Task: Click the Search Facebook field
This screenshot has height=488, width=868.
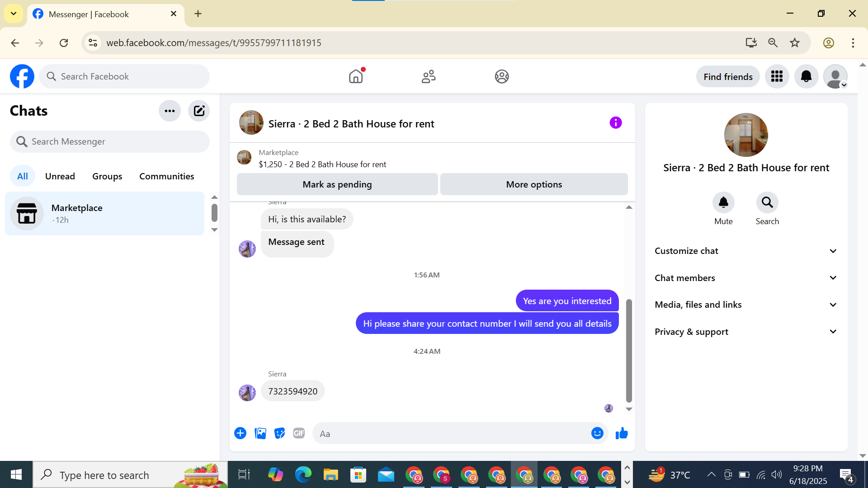Action: click(x=124, y=76)
